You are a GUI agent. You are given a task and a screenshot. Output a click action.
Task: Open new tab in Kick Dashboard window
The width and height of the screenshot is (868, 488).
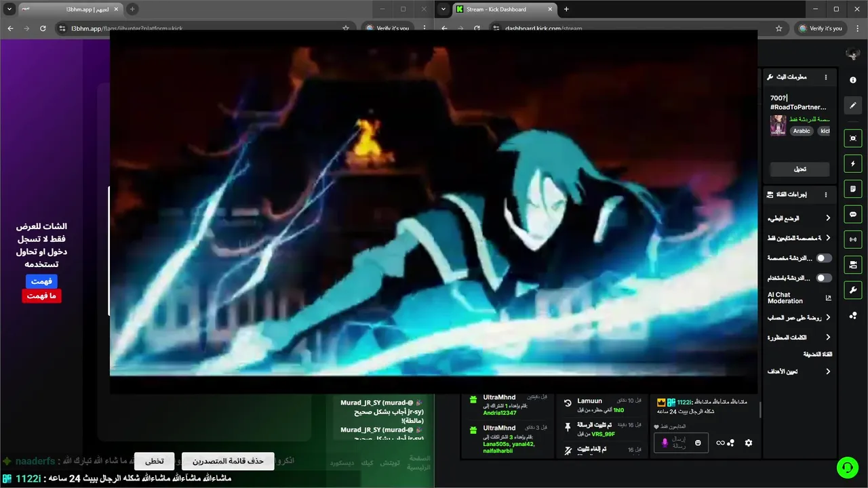(566, 9)
